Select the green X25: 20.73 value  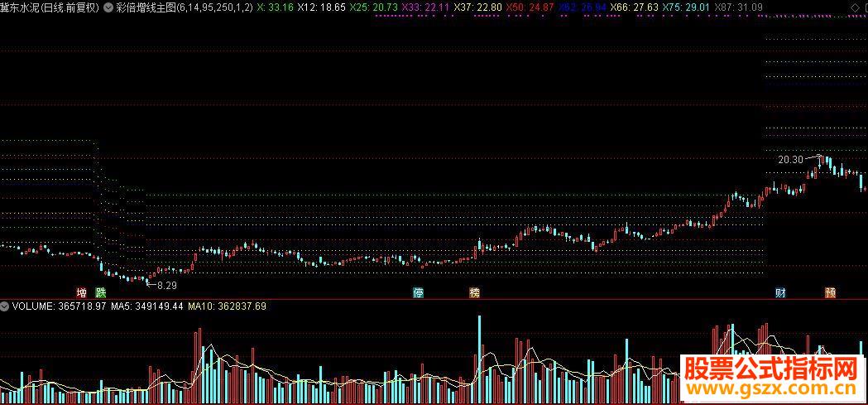click(x=374, y=7)
